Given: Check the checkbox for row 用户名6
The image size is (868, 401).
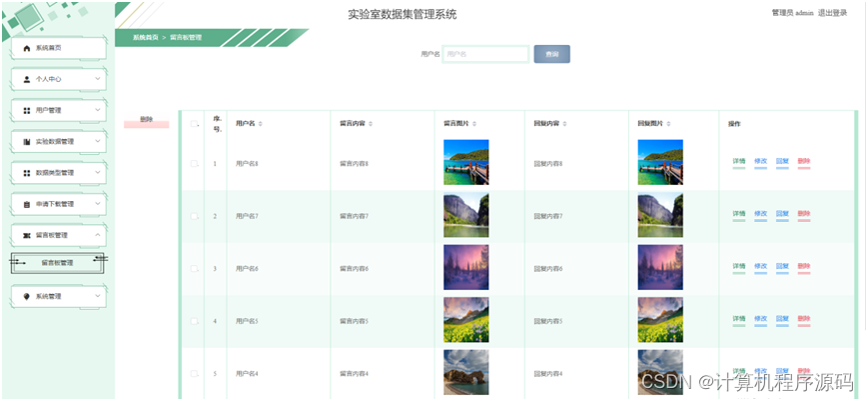Looking at the screenshot, I should (x=194, y=269).
